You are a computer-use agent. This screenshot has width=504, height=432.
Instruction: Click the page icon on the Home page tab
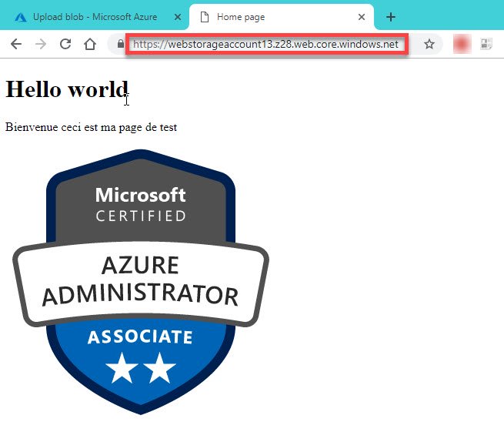(205, 17)
